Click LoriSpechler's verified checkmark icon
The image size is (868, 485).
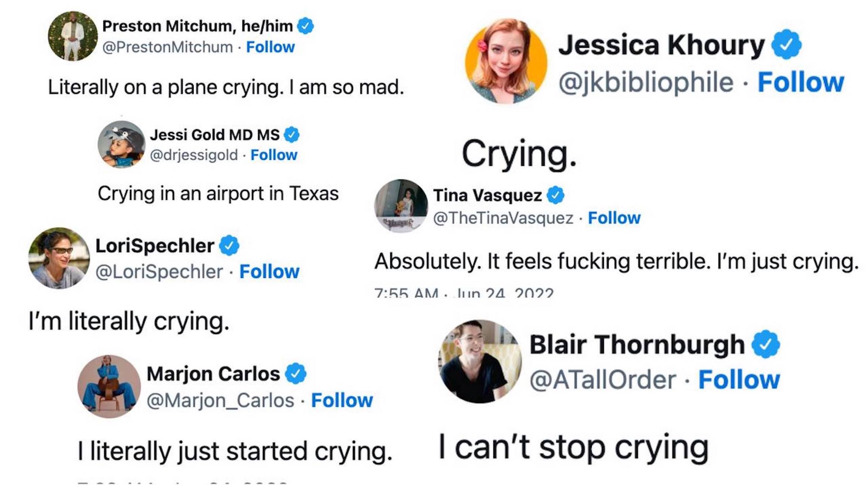tap(229, 245)
